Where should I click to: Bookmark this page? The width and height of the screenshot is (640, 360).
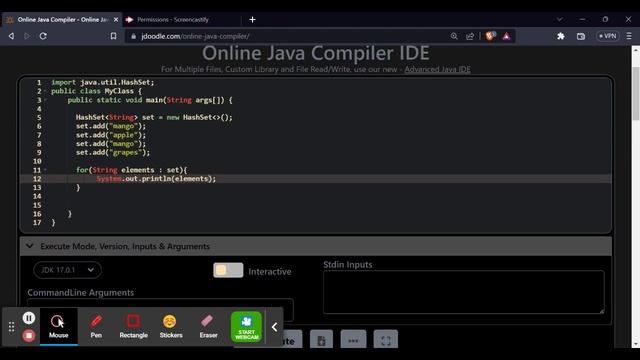point(113,36)
